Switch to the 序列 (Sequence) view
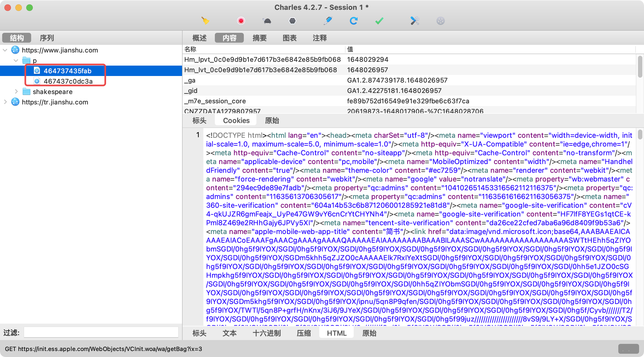The width and height of the screenshot is (644, 357). 47,38
